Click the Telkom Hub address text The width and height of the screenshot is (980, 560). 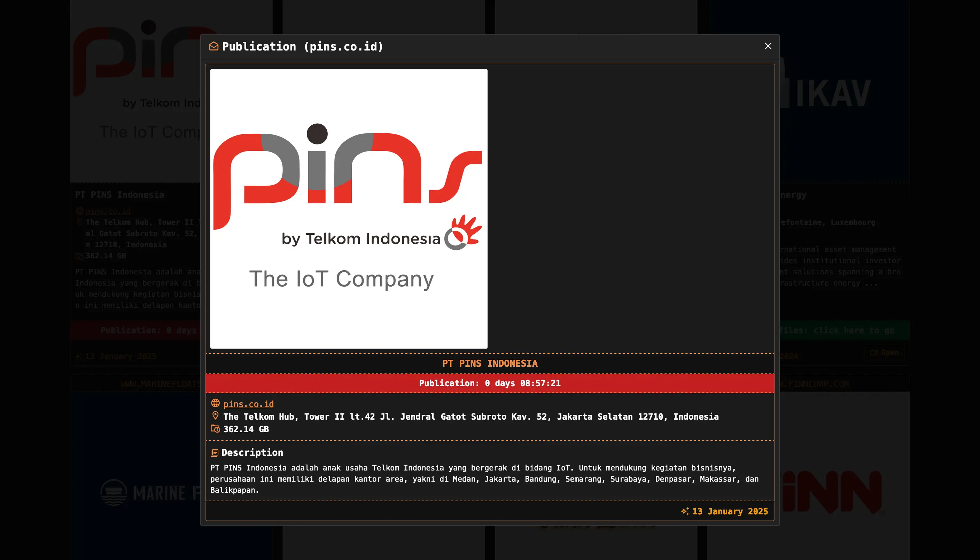[x=471, y=417]
